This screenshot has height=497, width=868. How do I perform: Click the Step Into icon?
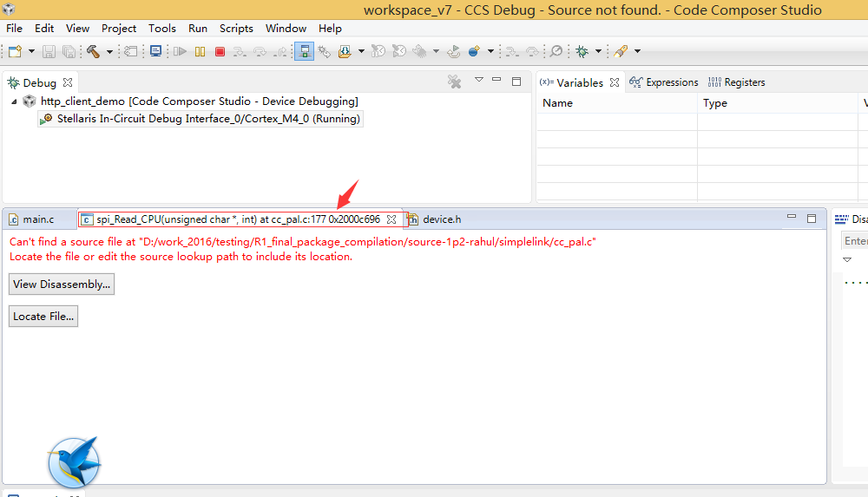coord(240,51)
